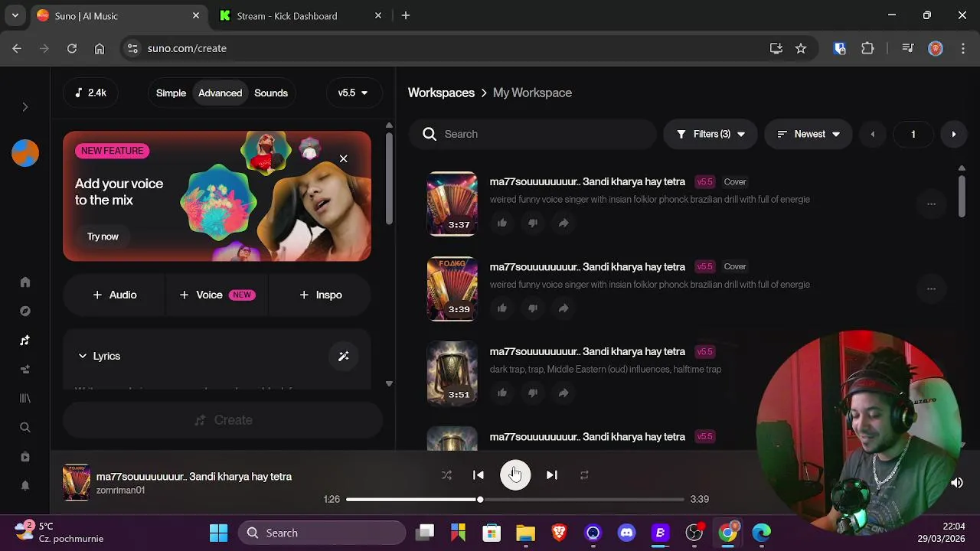Focus the workspace Search field

533,134
